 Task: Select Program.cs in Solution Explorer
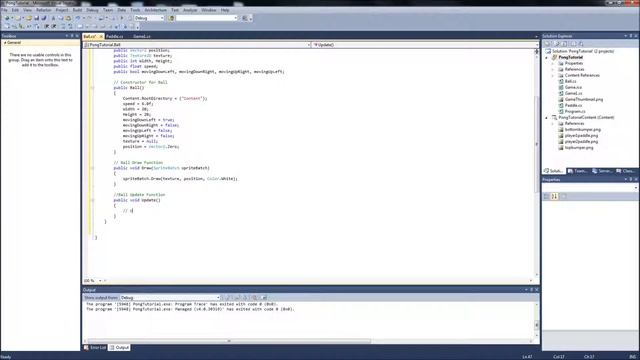575,111
